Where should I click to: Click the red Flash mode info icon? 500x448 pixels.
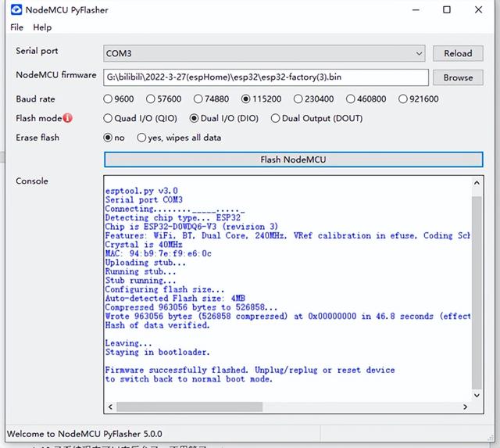pos(68,118)
